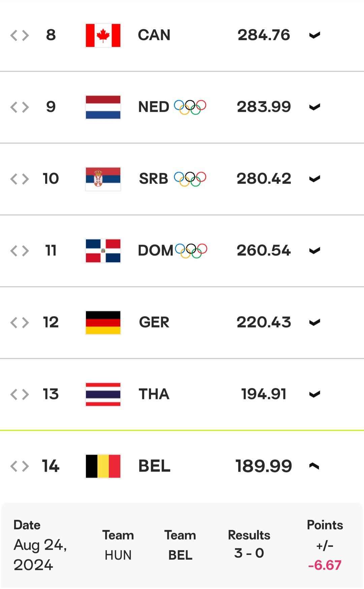Expand the NED ranking details
The width and height of the screenshot is (364, 589).
pos(314,107)
